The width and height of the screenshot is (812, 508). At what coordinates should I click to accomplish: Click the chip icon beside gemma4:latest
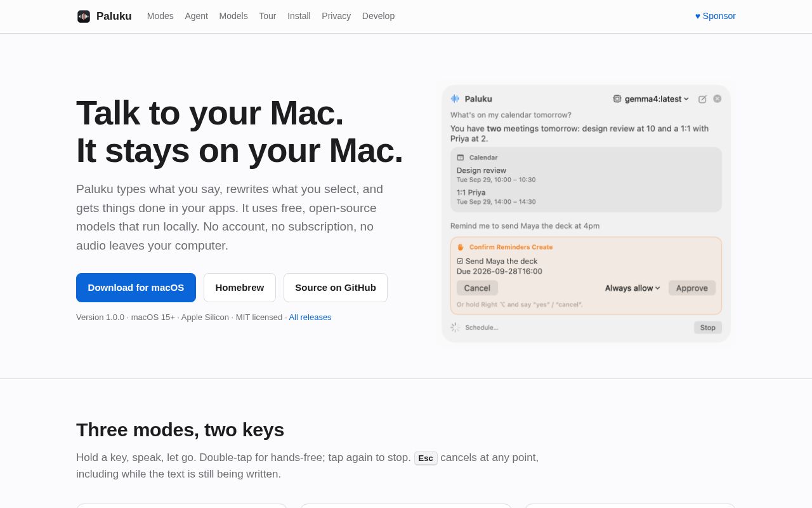[x=617, y=98]
